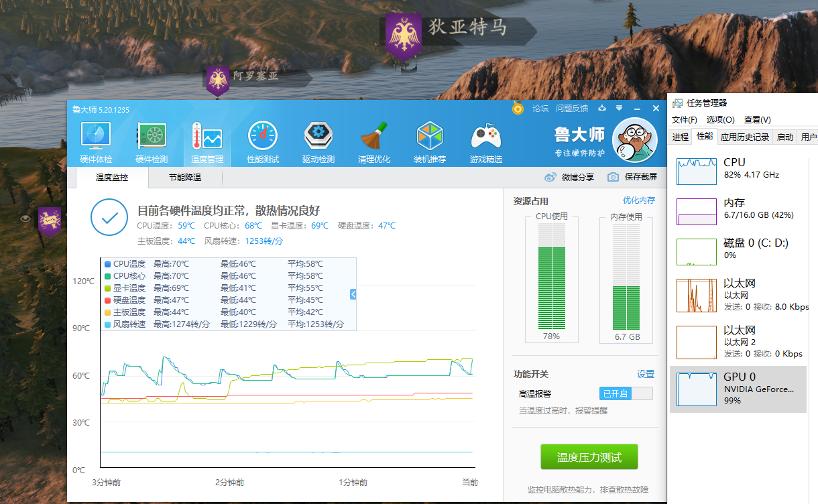Toggle 风扇转速 legend cyan square
This screenshot has width=818, height=504.
(108, 324)
